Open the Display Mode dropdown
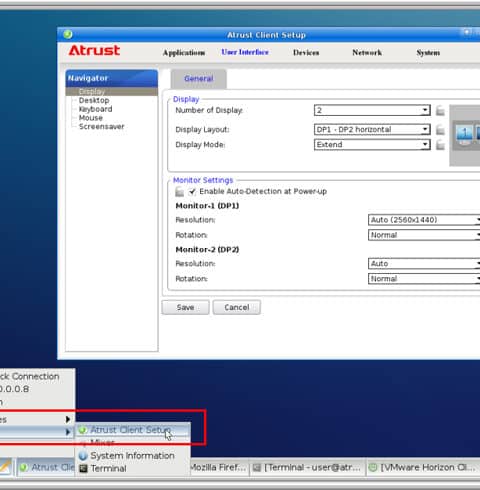480x490 pixels. point(372,145)
